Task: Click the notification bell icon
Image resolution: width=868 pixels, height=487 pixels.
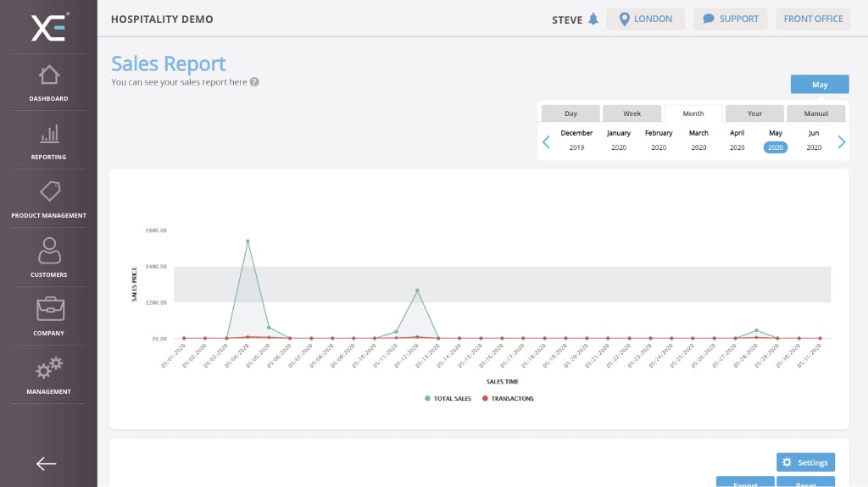Action: [x=593, y=19]
